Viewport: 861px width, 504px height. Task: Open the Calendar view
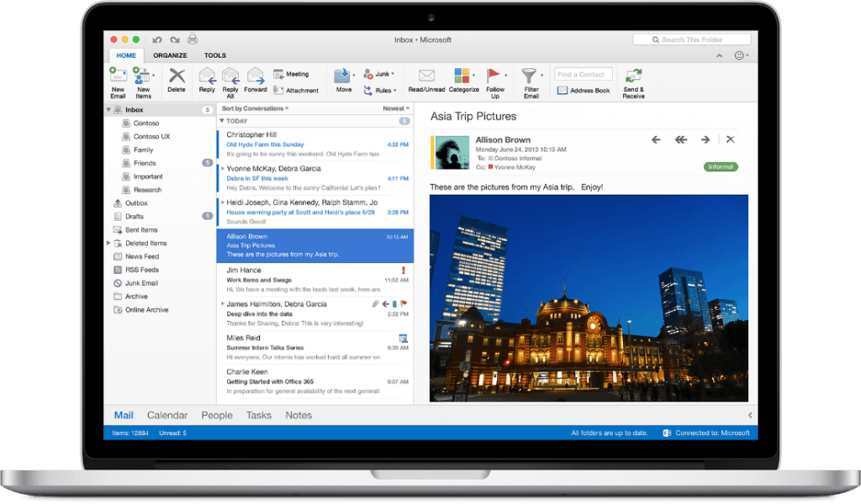tap(167, 415)
